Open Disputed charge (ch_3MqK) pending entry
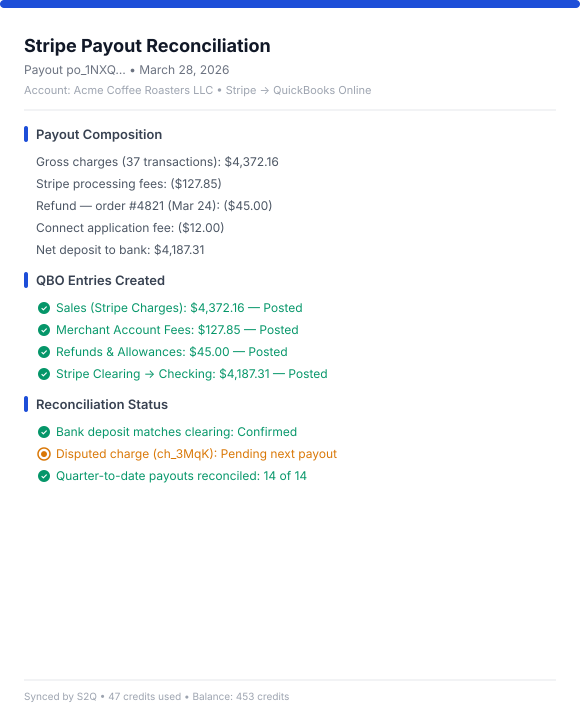The width and height of the screenshot is (580, 720). click(x=197, y=454)
